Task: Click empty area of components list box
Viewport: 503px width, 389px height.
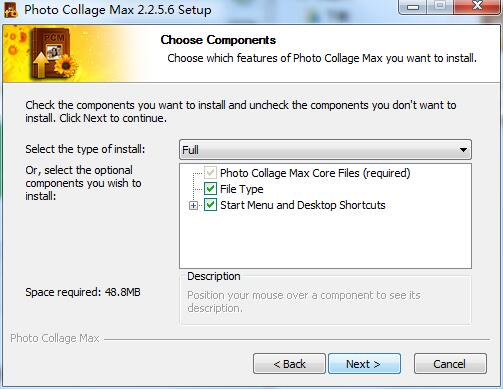Action: (x=325, y=240)
